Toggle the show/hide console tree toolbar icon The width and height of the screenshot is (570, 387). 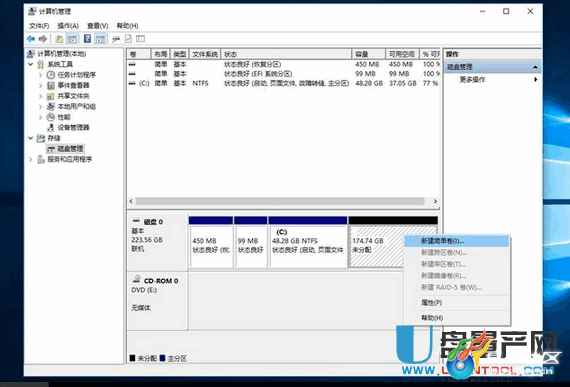[72, 39]
